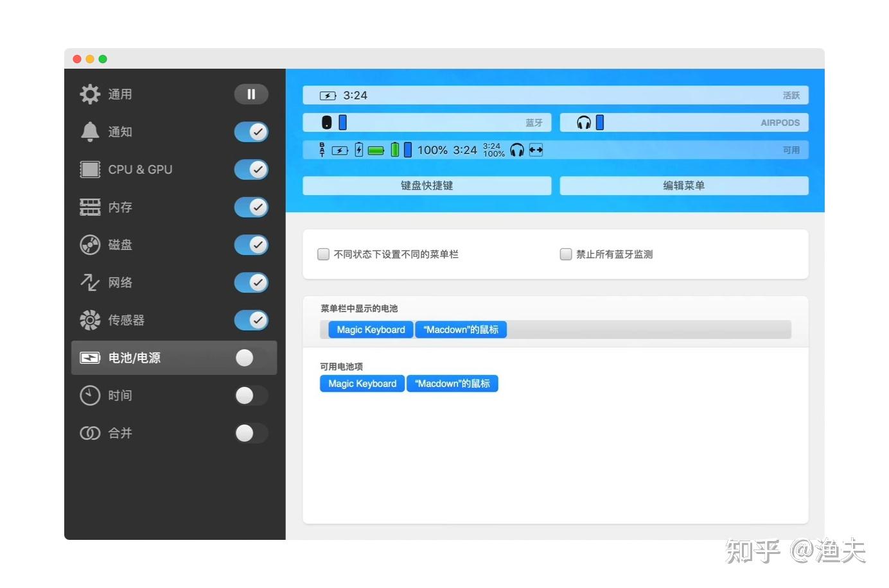Check 禁止所有蓝牙监测
889x588 pixels.
click(566, 254)
